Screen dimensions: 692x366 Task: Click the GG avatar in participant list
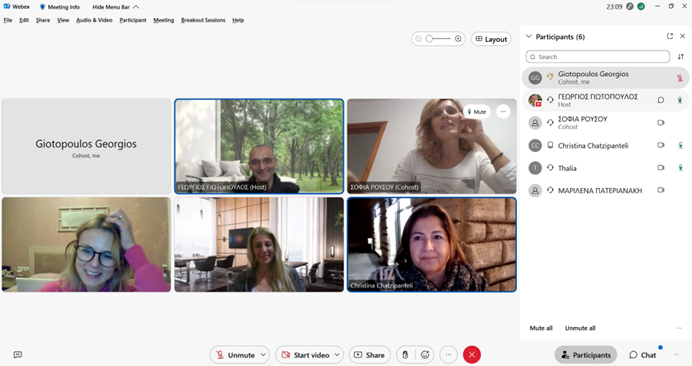pyautogui.click(x=535, y=78)
